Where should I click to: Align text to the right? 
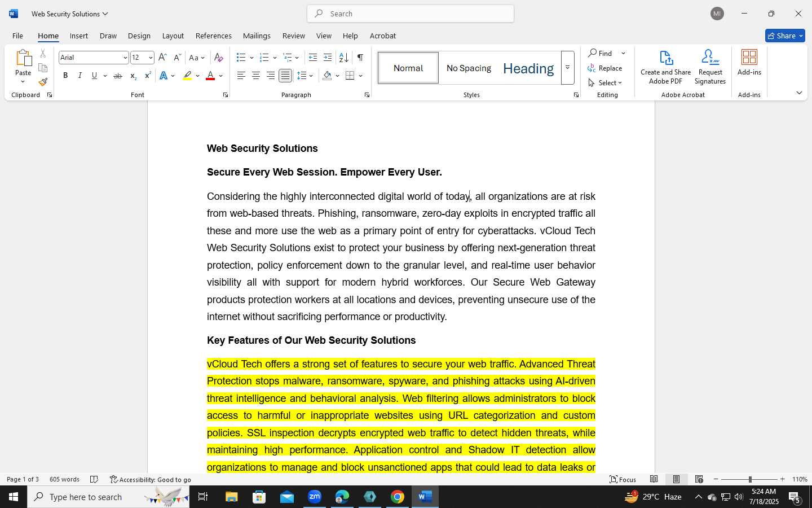(271, 76)
